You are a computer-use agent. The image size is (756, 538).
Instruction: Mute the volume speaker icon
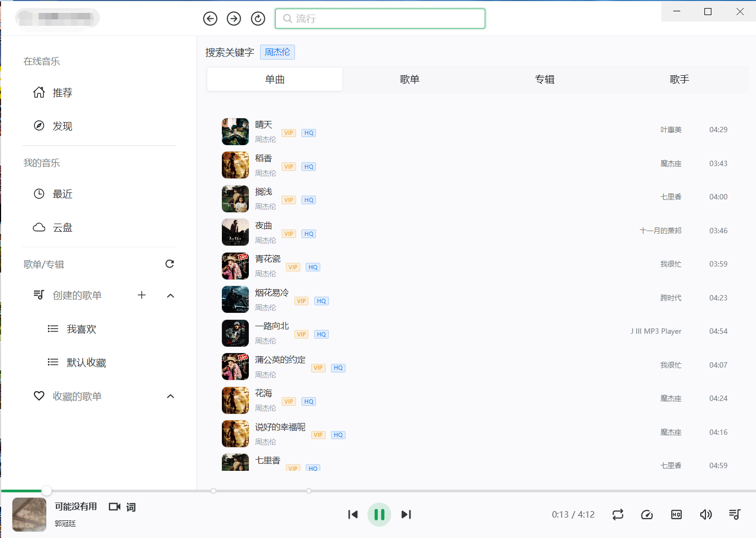pyautogui.click(x=705, y=514)
